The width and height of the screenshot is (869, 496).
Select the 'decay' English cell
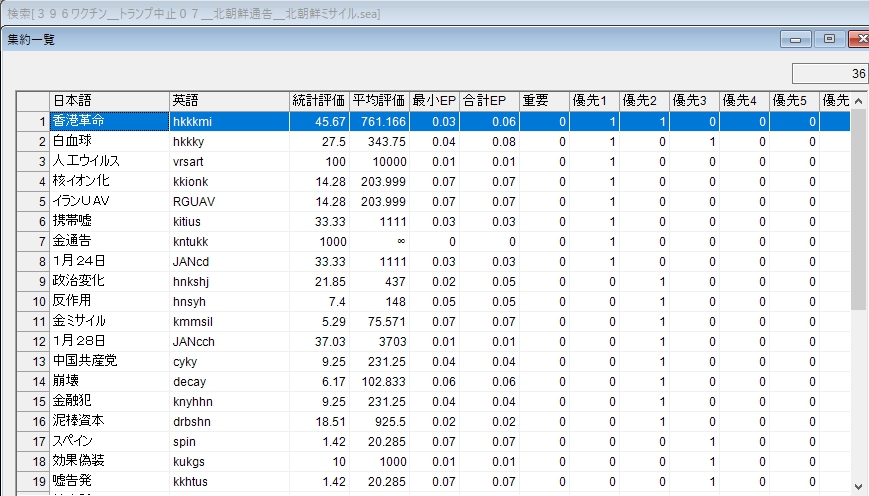tap(229, 381)
